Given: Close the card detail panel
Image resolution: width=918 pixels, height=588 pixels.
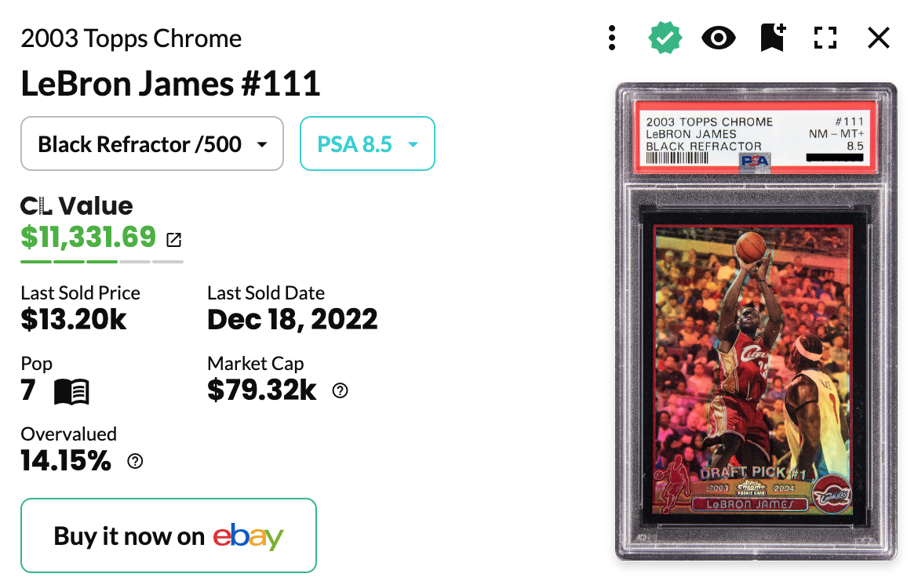Looking at the screenshot, I should click(879, 38).
